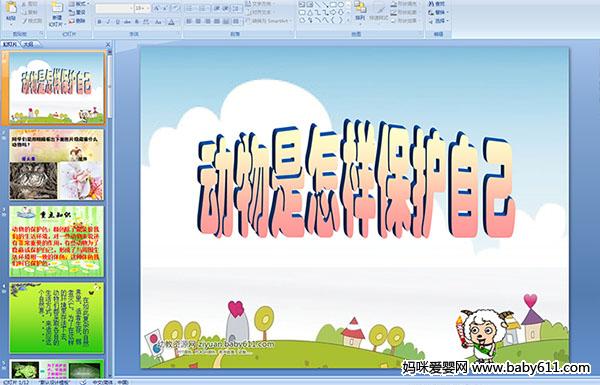Click the font color button with red underline

[171, 22]
